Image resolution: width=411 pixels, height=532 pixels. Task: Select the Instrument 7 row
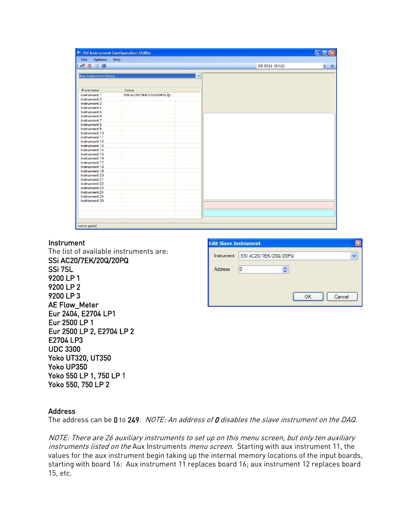point(140,120)
